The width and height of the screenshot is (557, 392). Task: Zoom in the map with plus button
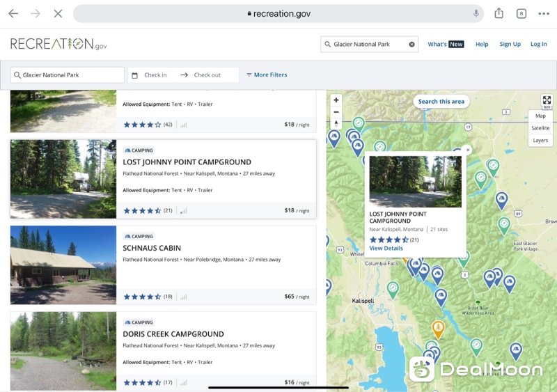pyautogui.click(x=336, y=100)
